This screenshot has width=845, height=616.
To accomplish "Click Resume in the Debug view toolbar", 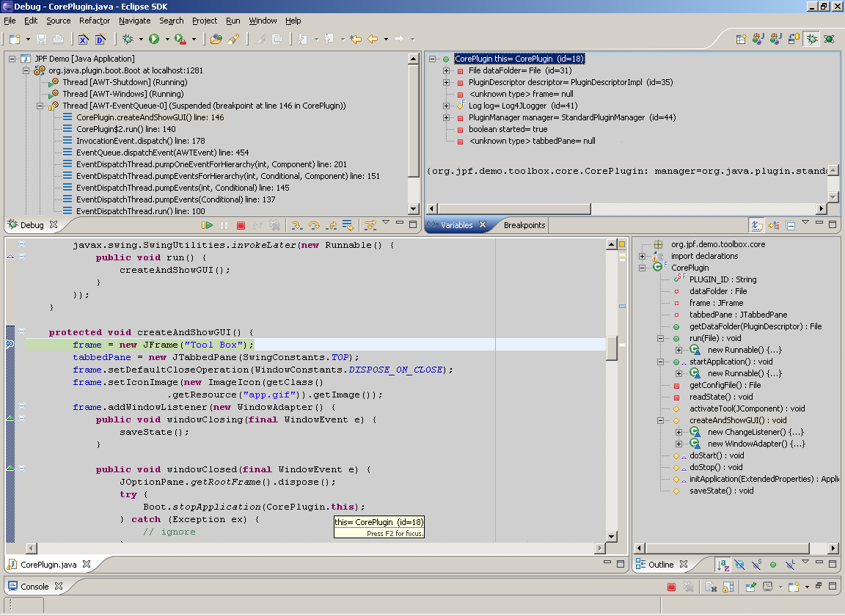I will coord(207,225).
